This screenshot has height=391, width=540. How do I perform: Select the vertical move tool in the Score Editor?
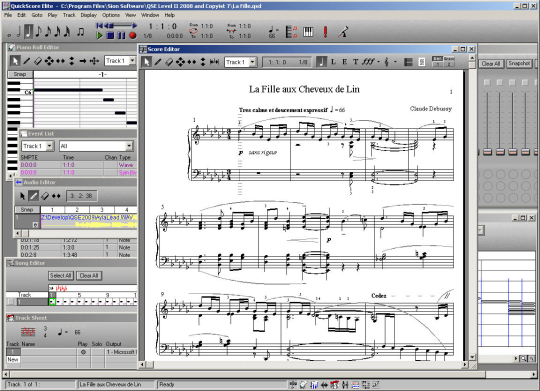click(203, 62)
